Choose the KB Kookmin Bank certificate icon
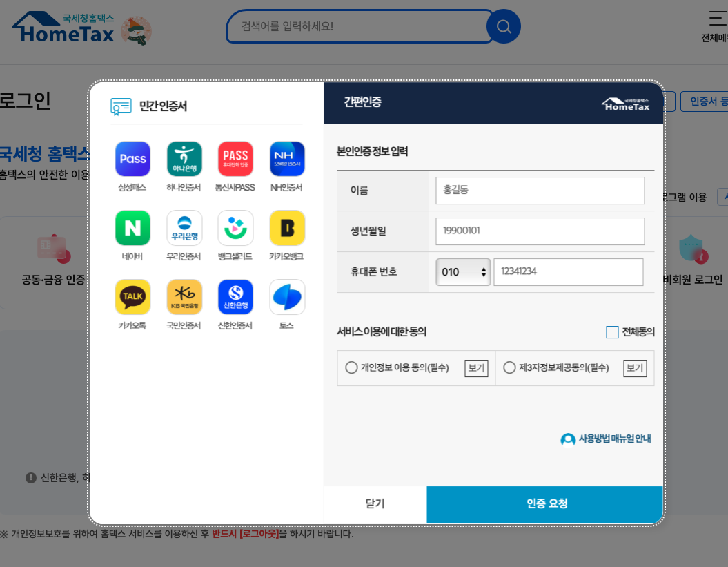This screenshot has width=728, height=567. [184, 297]
